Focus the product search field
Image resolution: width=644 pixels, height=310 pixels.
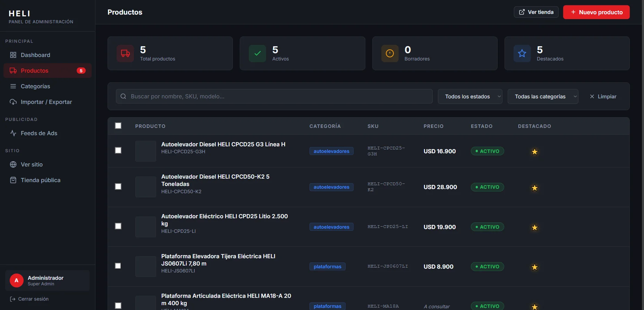[x=274, y=96]
